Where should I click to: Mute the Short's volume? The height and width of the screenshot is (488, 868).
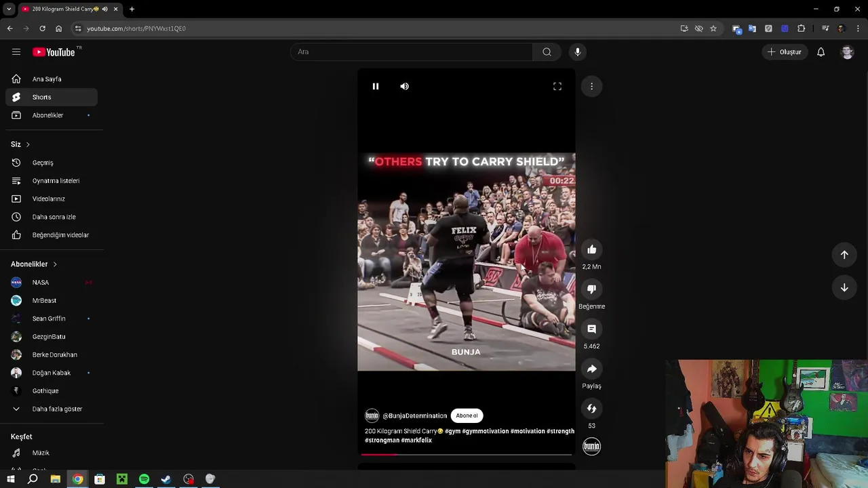[x=404, y=86]
